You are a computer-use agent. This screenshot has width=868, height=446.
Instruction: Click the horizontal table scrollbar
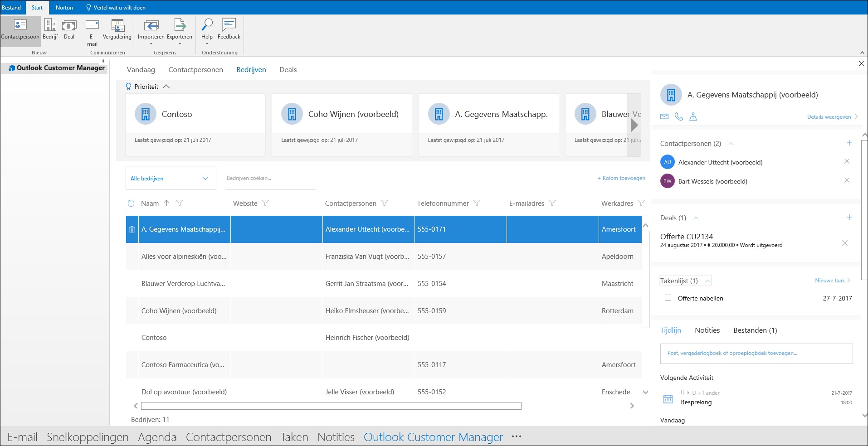331,406
